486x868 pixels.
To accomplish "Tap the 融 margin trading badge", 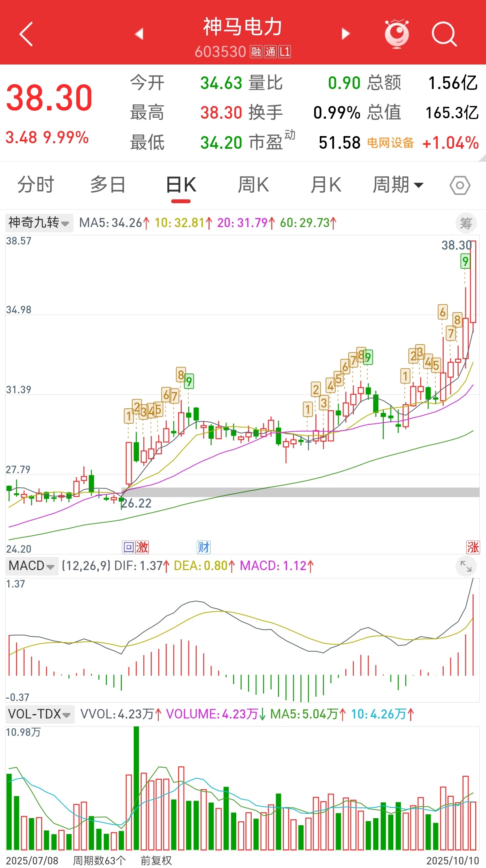I will pos(256,52).
